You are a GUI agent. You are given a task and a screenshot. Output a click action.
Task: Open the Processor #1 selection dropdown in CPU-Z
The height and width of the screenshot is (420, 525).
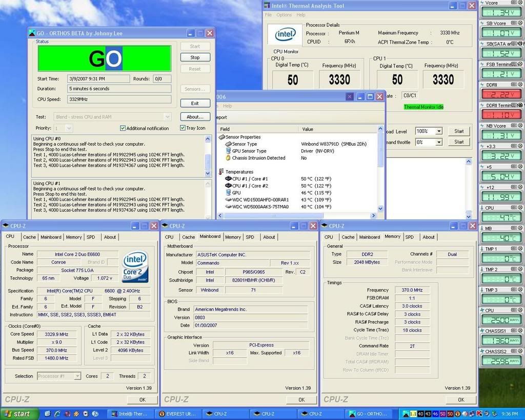pyautogui.click(x=77, y=376)
